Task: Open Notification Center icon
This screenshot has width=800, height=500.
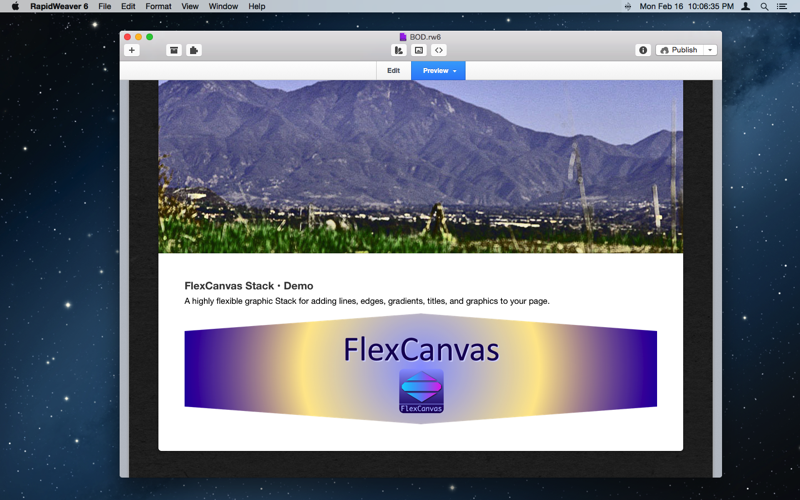Action: click(x=782, y=6)
